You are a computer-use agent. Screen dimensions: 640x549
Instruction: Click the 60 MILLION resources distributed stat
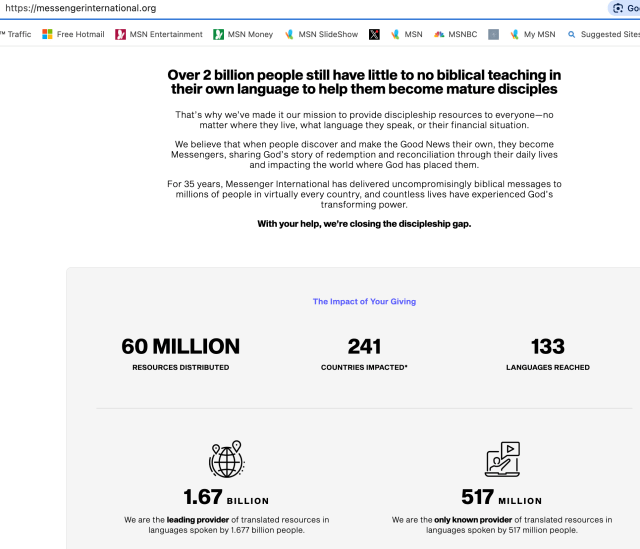coord(181,347)
